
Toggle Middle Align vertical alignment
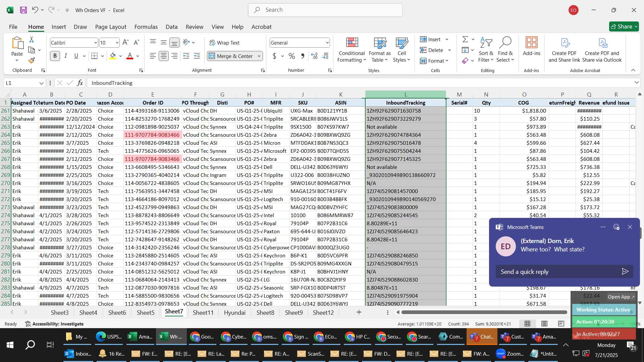[x=164, y=43]
